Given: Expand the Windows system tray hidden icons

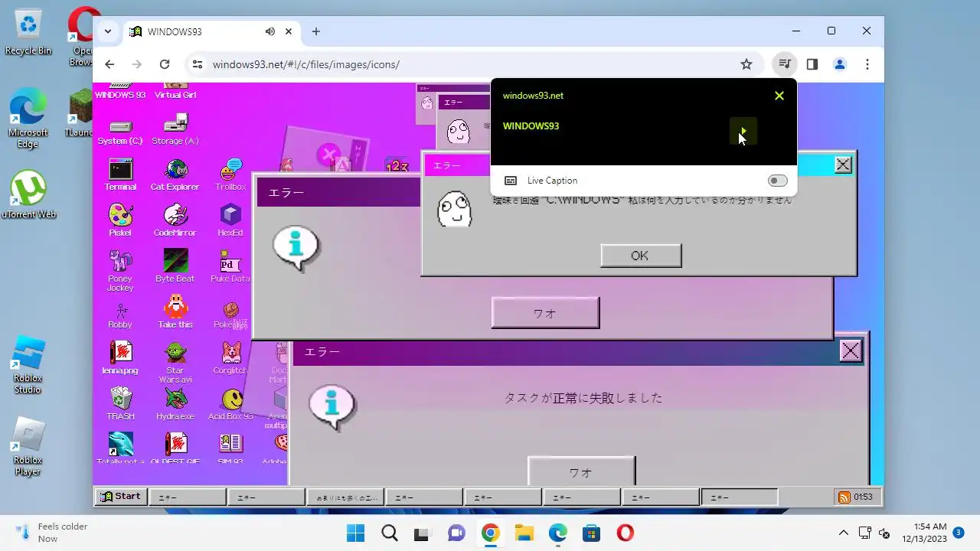Looking at the screenshot, I should click(844, 533).
